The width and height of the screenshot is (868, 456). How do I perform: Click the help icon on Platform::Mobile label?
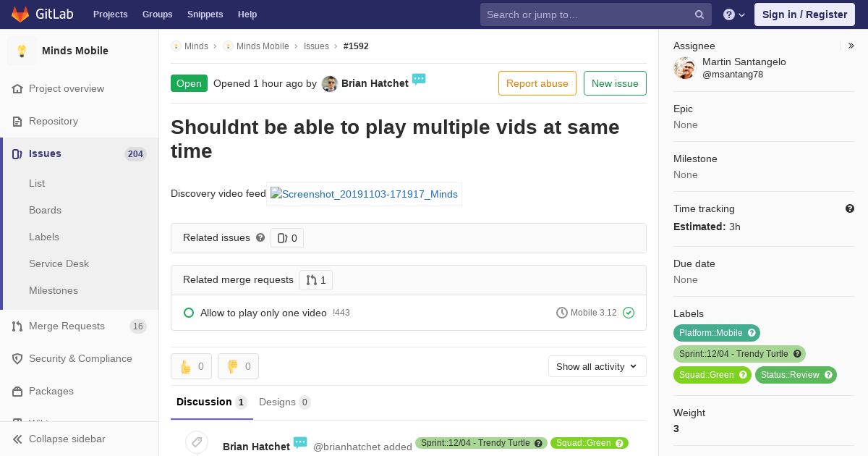752,333
